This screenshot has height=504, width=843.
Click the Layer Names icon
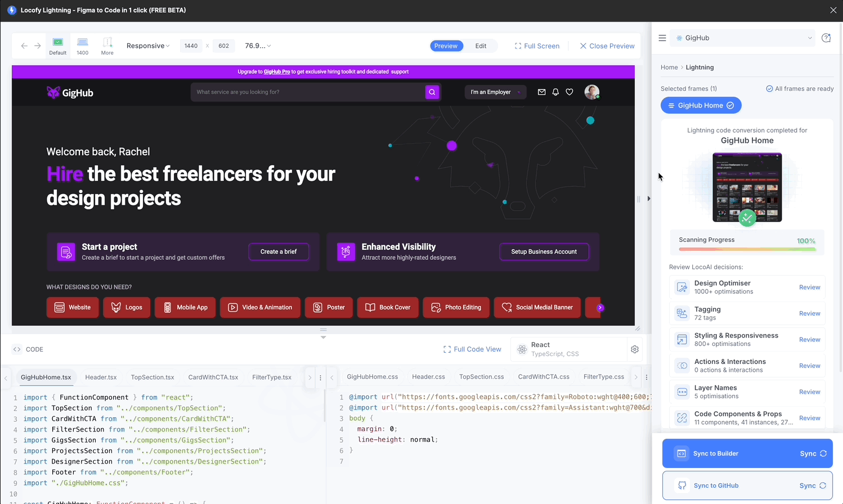click(682, 392)
